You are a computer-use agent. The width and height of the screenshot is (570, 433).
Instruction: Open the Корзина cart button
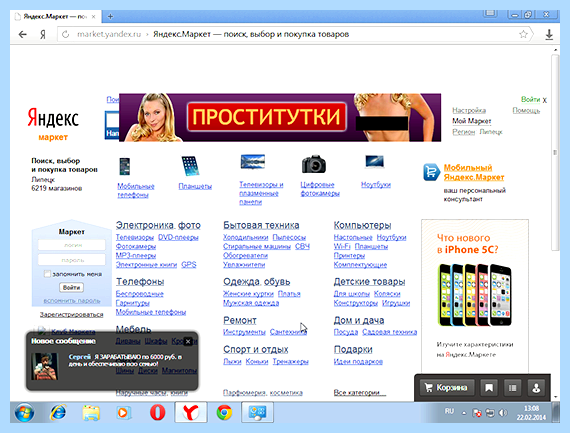pyautogui.click(x=447, y=388)
